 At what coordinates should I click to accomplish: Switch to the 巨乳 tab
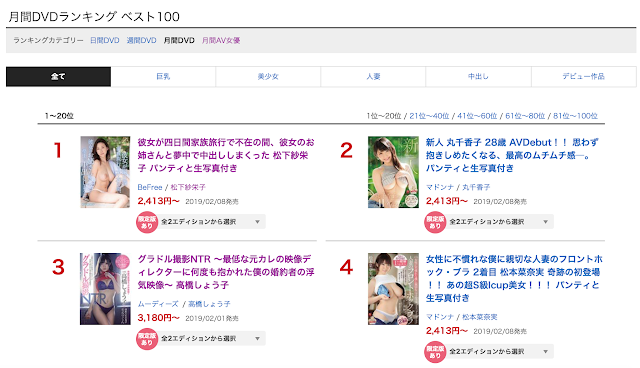pyautogui.click(x=163, y=77)
